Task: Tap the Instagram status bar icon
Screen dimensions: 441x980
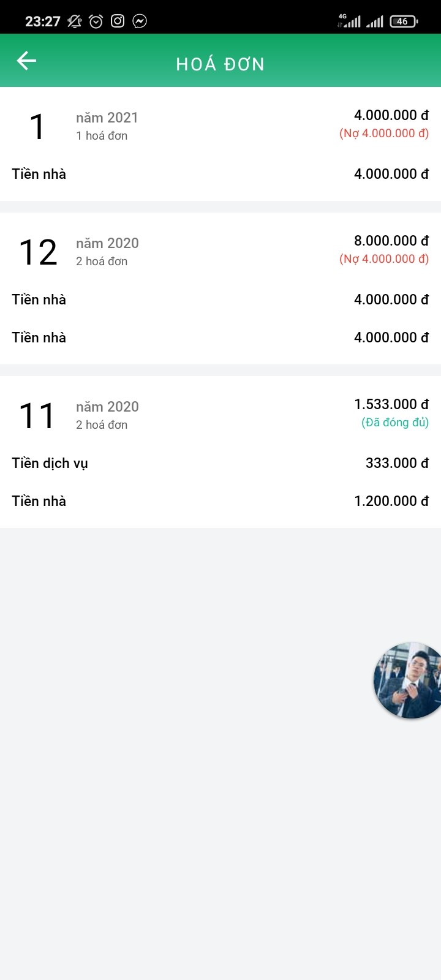Action: coord(118,21)
